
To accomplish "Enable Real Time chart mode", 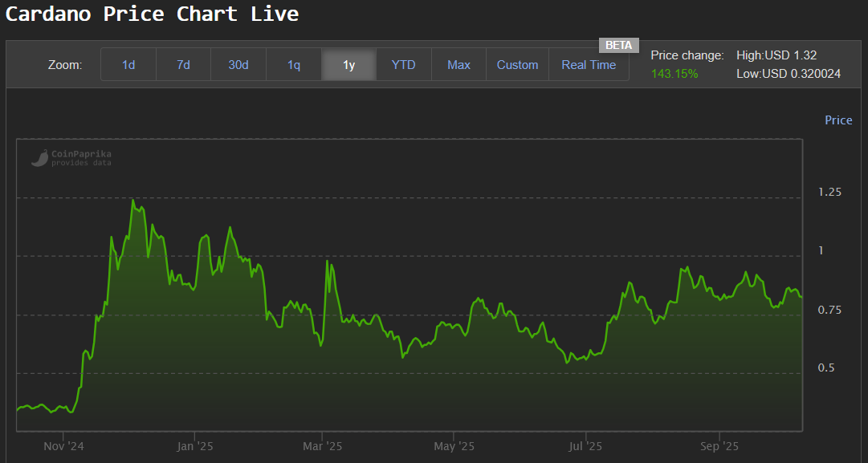I will tap(589, 65).
